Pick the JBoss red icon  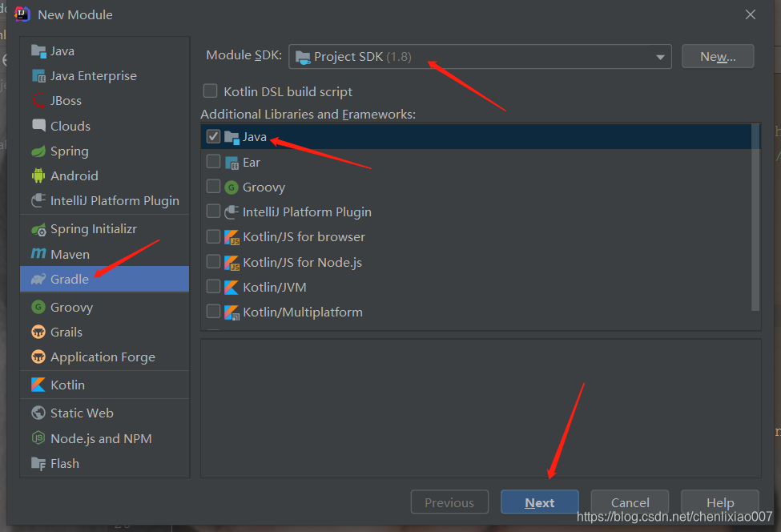click(x=38, y=101)
